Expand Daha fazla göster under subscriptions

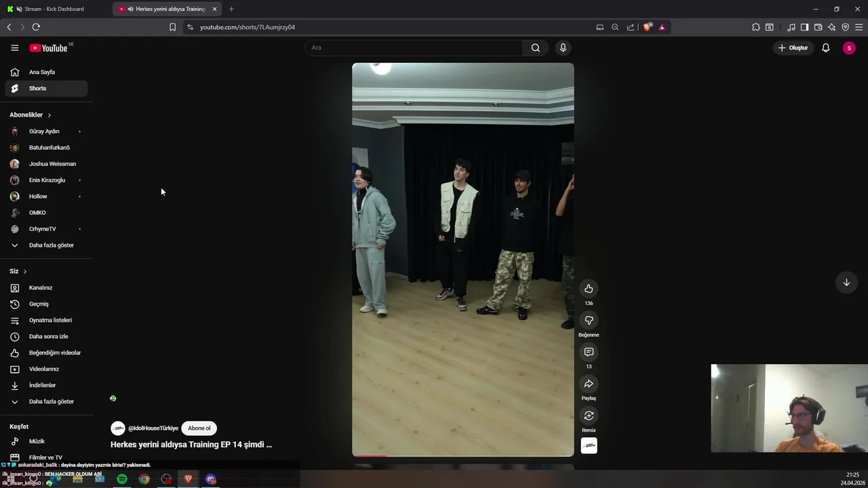tap(46, 245)
